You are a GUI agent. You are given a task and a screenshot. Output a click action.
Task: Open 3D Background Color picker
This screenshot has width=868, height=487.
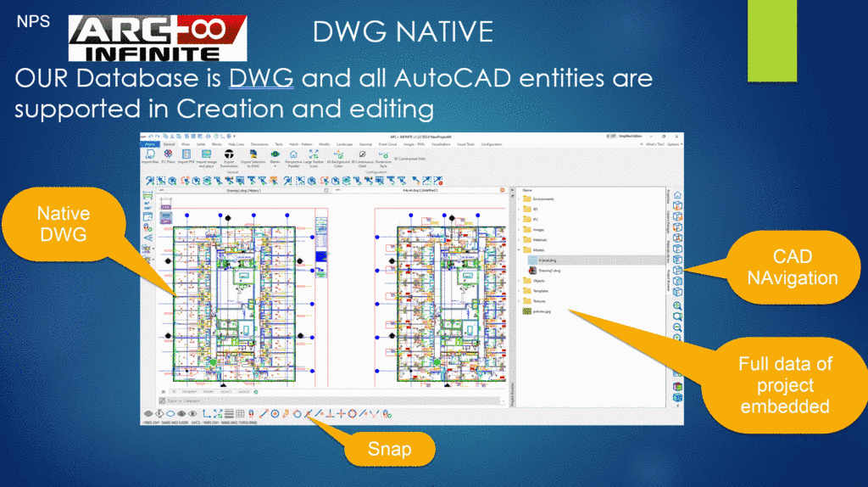click(338, 158)
